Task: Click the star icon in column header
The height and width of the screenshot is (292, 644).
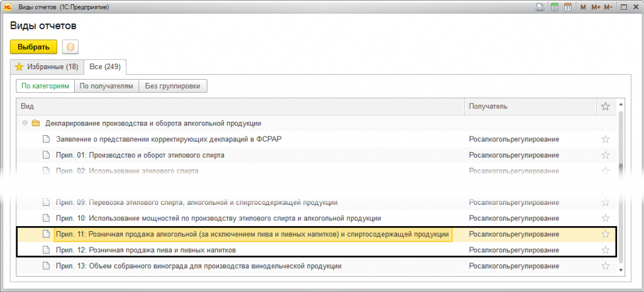Action: (x=606, y=106)
